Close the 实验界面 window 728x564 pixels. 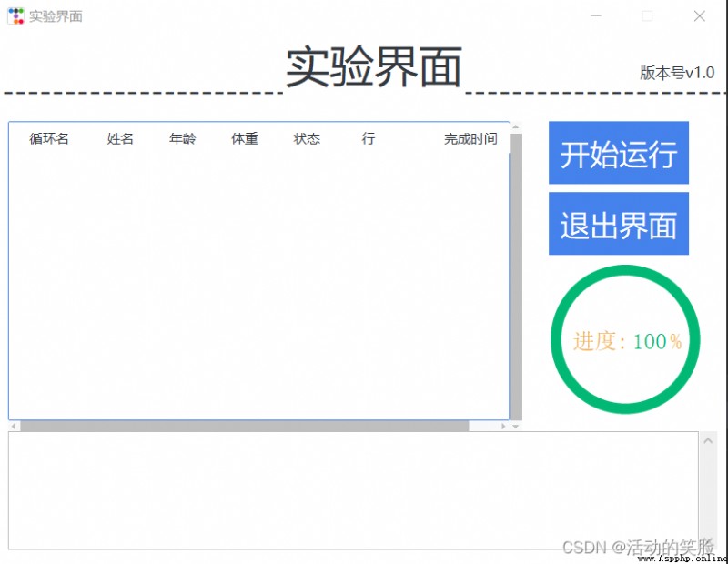[x=700, y=15]
